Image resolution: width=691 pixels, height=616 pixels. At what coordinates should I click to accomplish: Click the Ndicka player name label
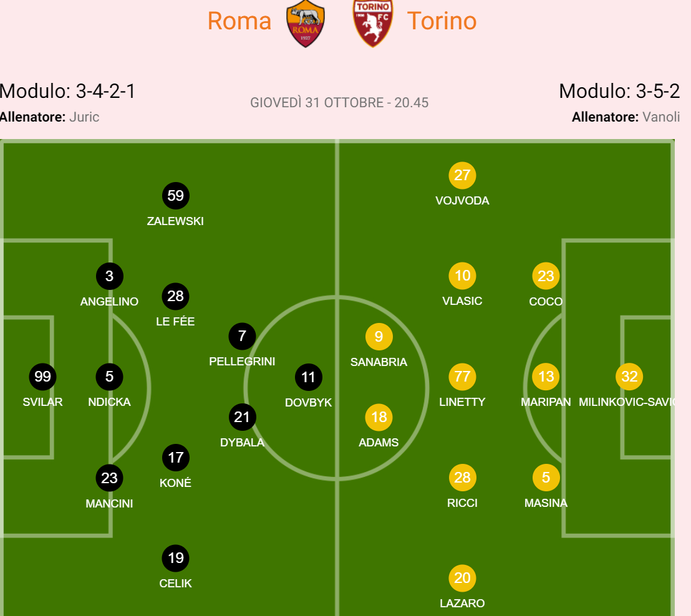click(x=110, y=402)
